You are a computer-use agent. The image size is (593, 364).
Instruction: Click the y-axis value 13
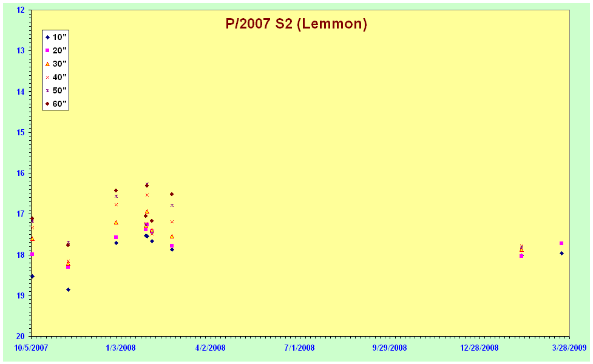[21, 50]
